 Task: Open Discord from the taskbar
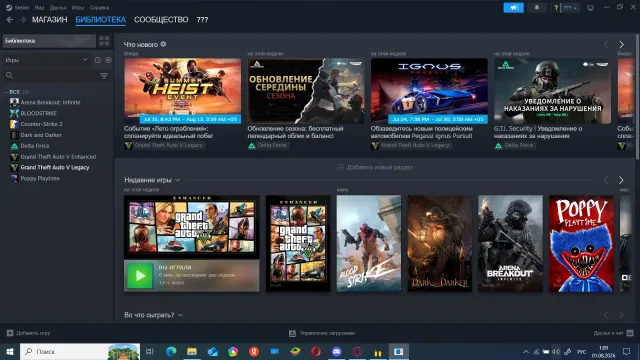[336, 351]
